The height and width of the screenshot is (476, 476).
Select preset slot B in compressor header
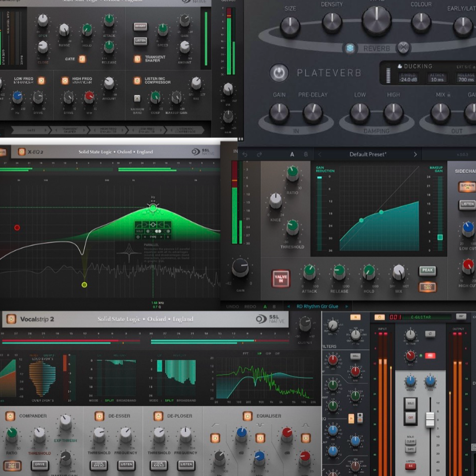click(306, 155)
